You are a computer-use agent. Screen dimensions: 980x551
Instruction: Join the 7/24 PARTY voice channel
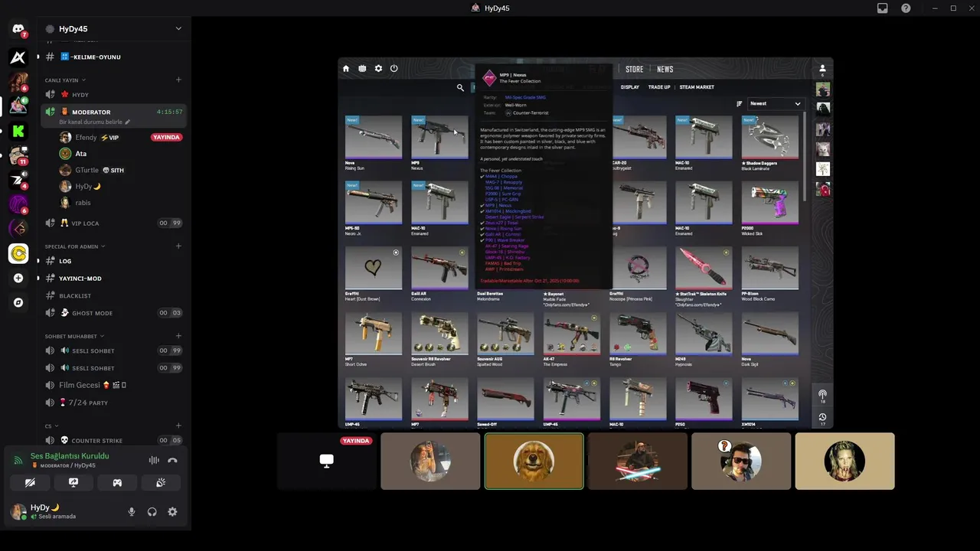[115, 403]
